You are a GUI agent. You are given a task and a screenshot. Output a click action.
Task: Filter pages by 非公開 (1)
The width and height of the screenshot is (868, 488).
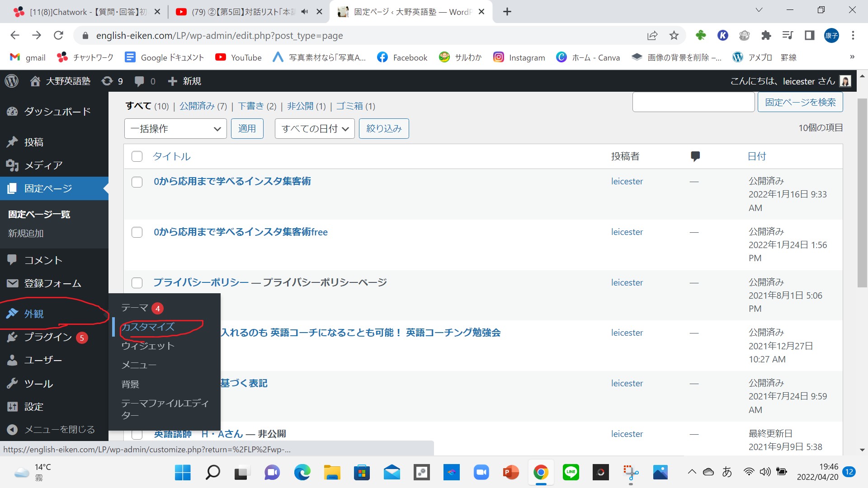click(x=306, y=106)
